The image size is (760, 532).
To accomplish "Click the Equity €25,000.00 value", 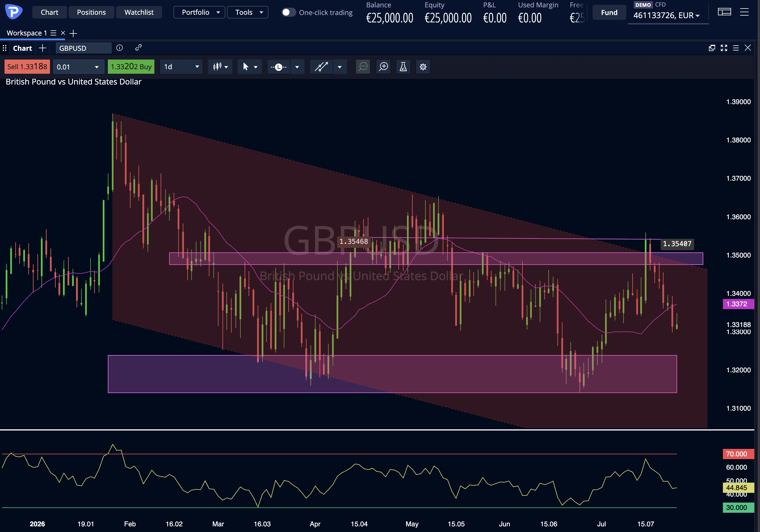I will pyautogui.click(x=448, y=18).
